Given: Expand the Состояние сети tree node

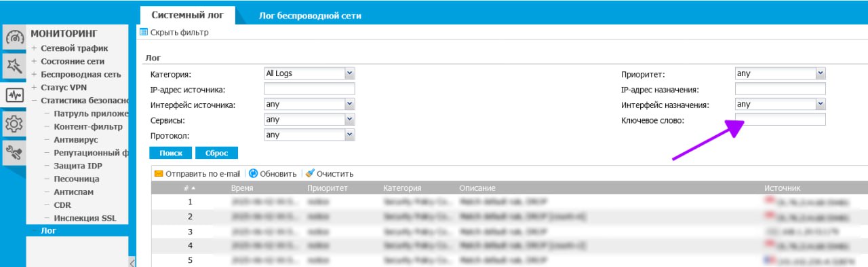Looking at the screenshot, I should click(x=34, y=61).
